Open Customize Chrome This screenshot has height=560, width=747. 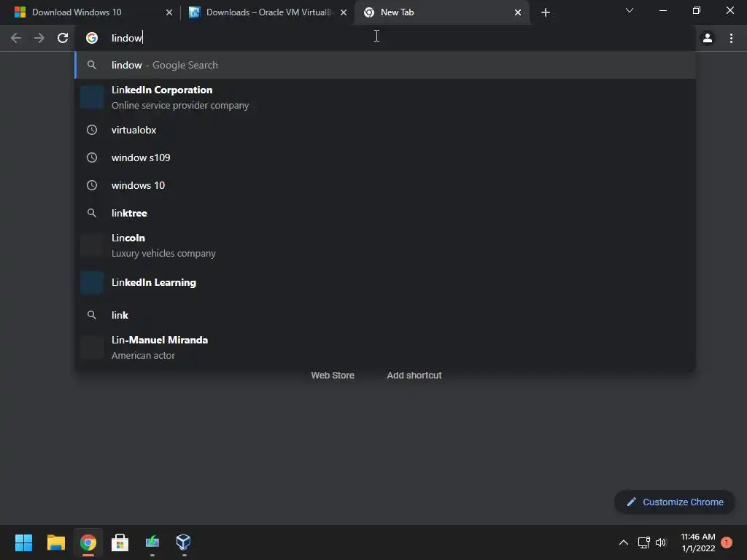tap(675, 502)
